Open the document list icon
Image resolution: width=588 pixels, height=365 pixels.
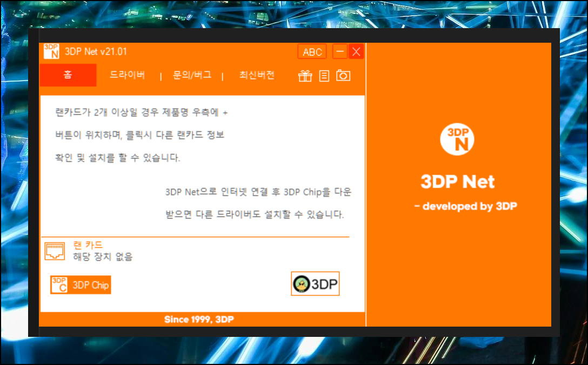tap(324, 76)
